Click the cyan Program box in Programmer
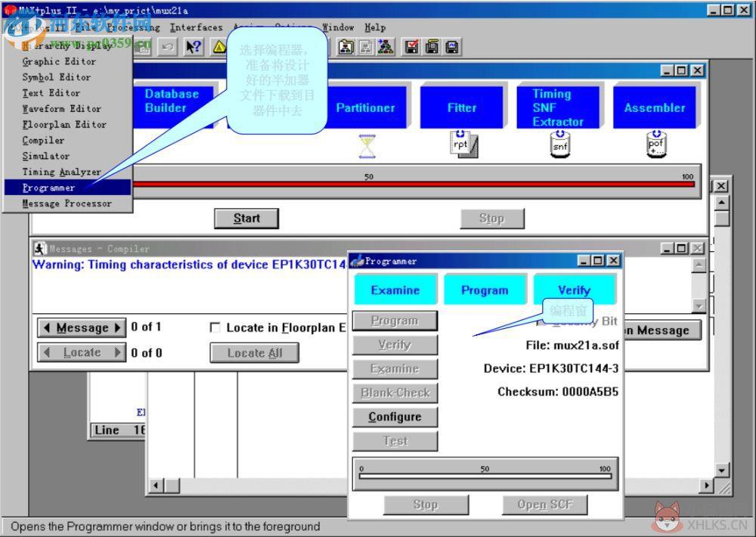Viewport: 756px width, 537px height. pos(485,290)
